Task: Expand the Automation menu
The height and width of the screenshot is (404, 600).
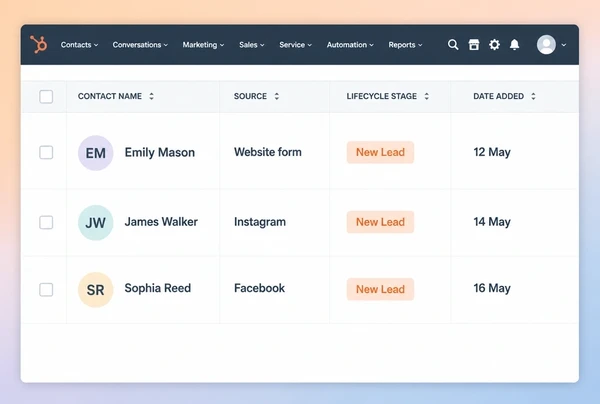Action: point(350,45)
